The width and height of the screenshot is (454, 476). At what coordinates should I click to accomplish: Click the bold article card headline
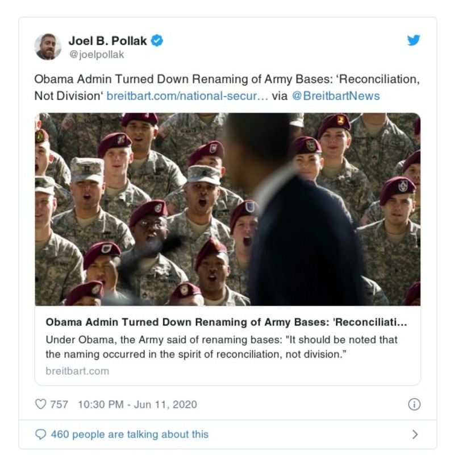(226, 322)
